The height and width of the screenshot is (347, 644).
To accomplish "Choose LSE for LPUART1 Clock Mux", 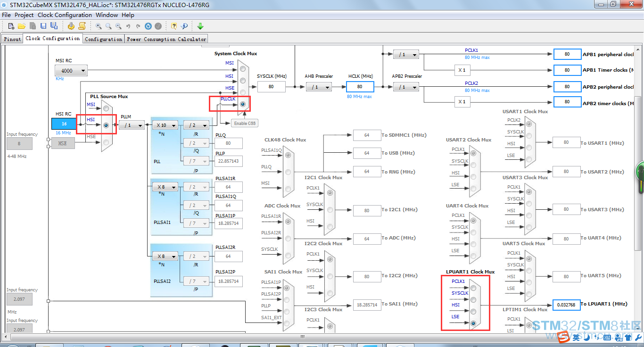I will pyautogui.click(x=473, y=323).
